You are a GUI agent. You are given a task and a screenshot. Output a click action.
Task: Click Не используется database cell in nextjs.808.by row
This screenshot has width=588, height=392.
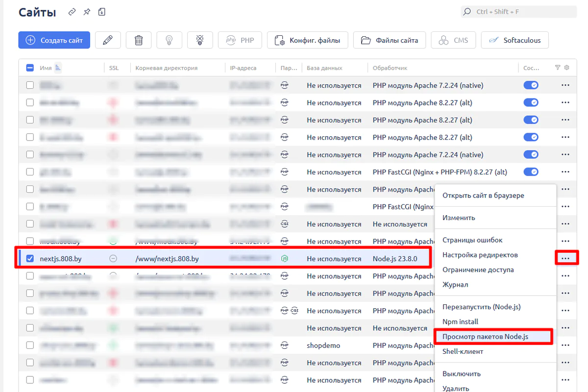334,259
